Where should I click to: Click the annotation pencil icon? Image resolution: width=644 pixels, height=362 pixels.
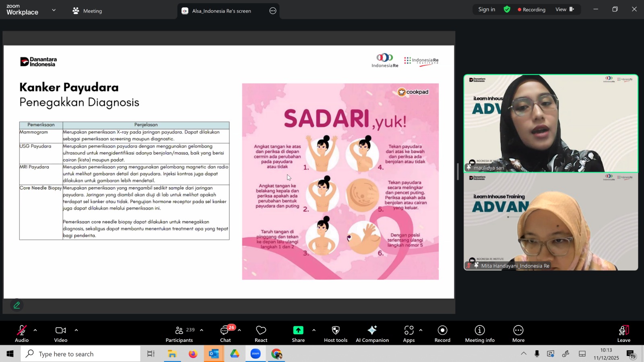point(17,305)
